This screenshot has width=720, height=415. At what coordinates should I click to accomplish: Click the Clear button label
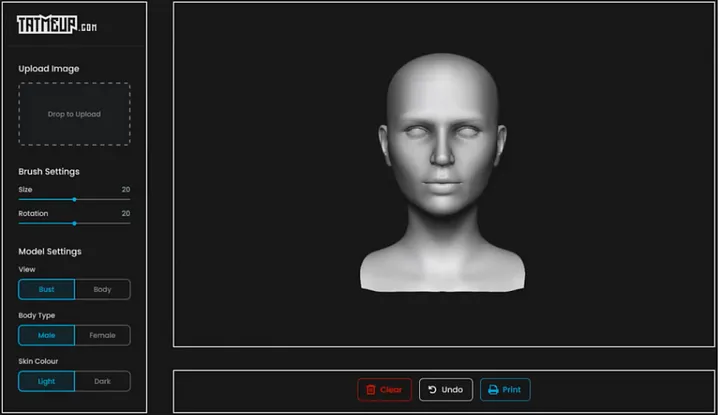point(391,390)
